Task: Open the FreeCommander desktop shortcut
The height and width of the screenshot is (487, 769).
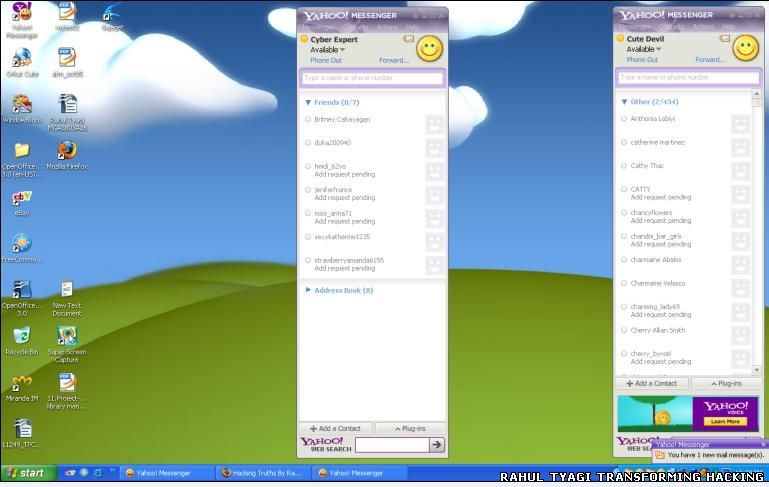Action: (x=22, y=248)
